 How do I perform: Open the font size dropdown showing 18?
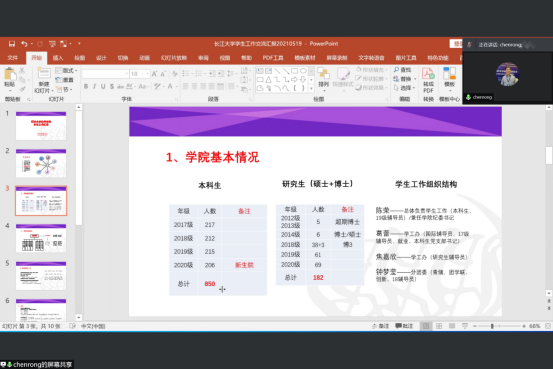click(140, 74)
